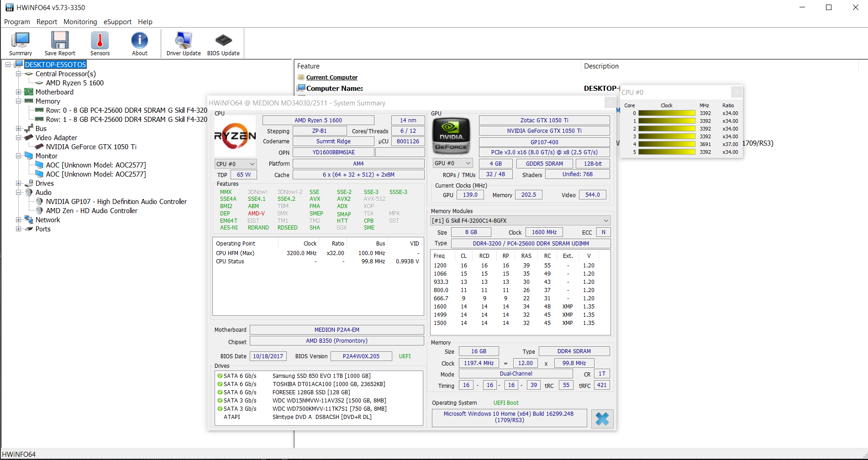This screenshot has width=868, height=460.
Task: Collapse the DESKTOP-E5SOTOS root node
Action: click(x=8, y=64)
